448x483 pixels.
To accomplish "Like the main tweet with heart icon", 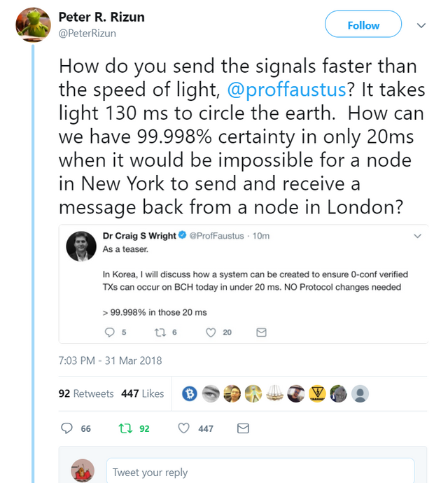I will 184,428.
